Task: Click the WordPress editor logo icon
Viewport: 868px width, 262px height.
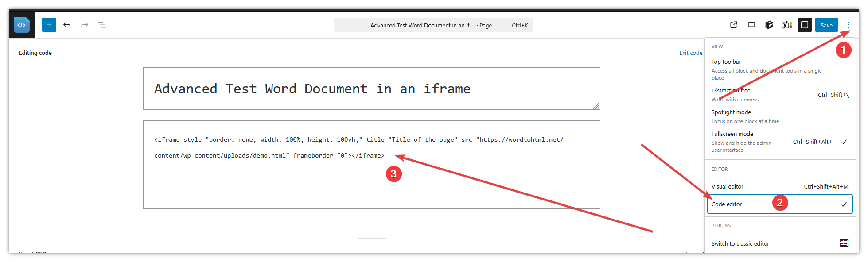Action: click(x=21, y=25)
